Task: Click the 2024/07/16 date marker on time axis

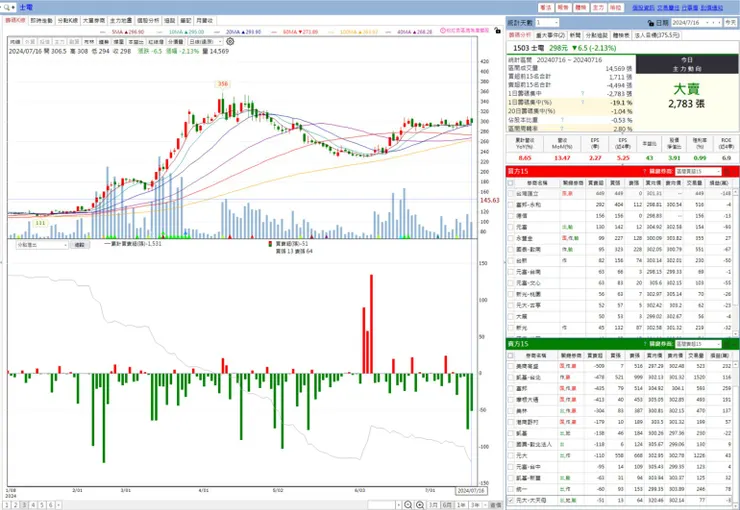Action: coord(471,491)
